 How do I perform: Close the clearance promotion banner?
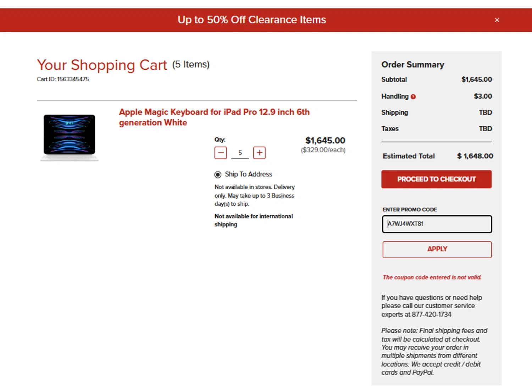click(x=497, y=20)
